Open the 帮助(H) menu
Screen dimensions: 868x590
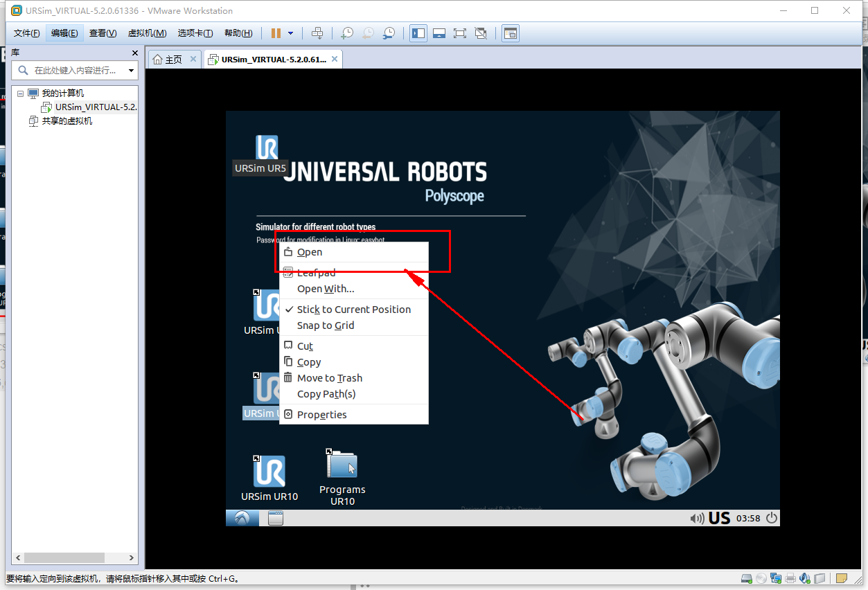point(238,33)
